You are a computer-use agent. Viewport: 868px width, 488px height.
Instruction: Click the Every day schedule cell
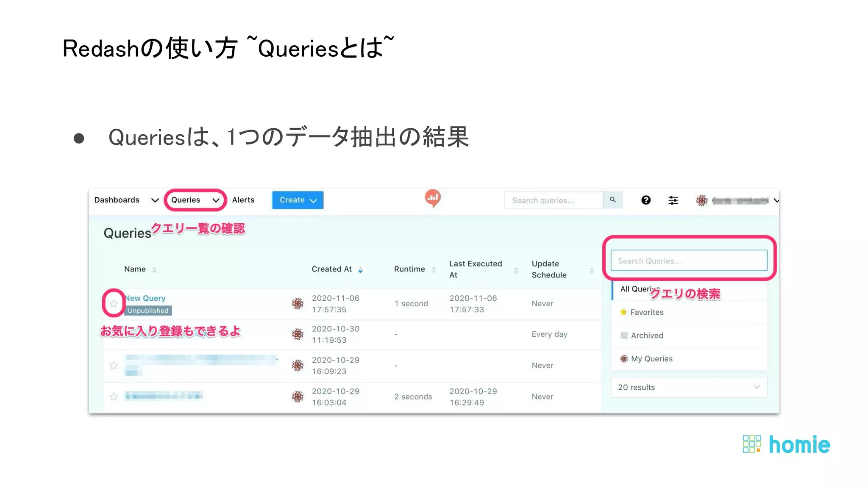[x=549, y=334]
